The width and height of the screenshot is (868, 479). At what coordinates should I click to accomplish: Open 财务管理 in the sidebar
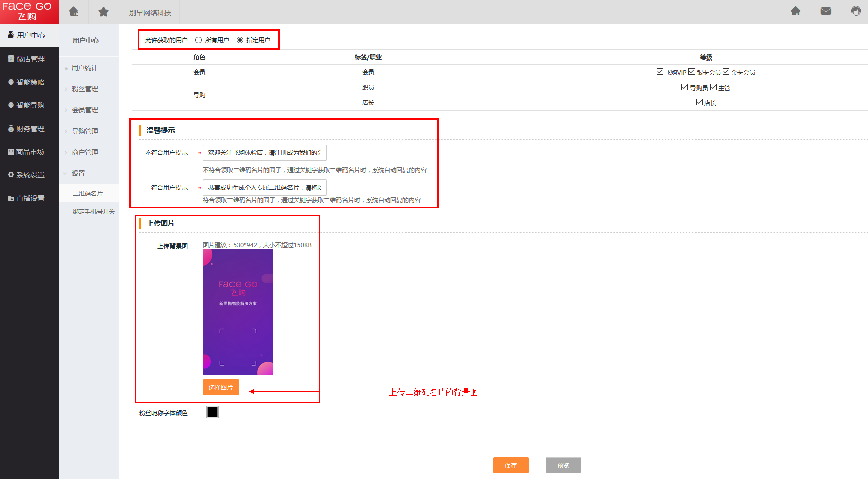click(x=30, y=129)
